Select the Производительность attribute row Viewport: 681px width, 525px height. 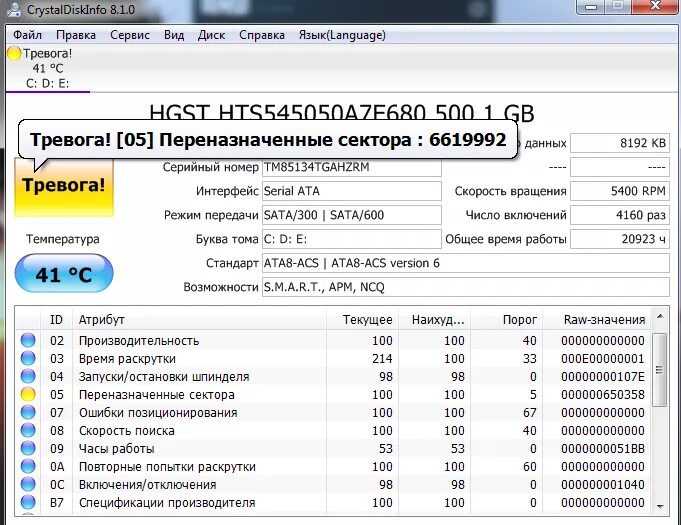coord(334,340)
